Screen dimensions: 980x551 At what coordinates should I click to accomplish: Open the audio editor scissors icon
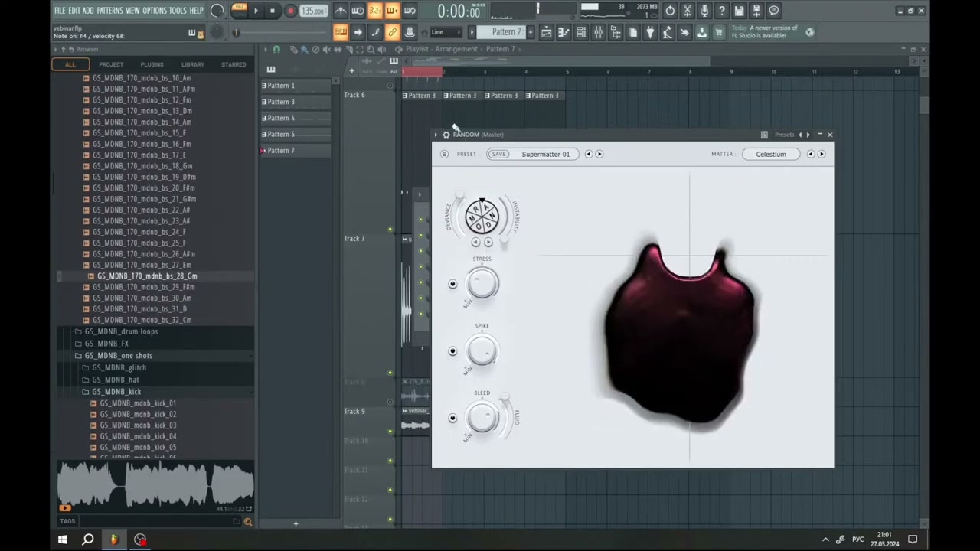[x=687, y=11]
